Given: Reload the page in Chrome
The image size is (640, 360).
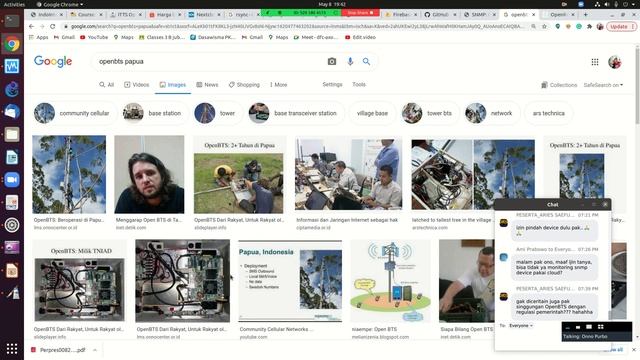Looking at the screenshot, I should point(53,26).
